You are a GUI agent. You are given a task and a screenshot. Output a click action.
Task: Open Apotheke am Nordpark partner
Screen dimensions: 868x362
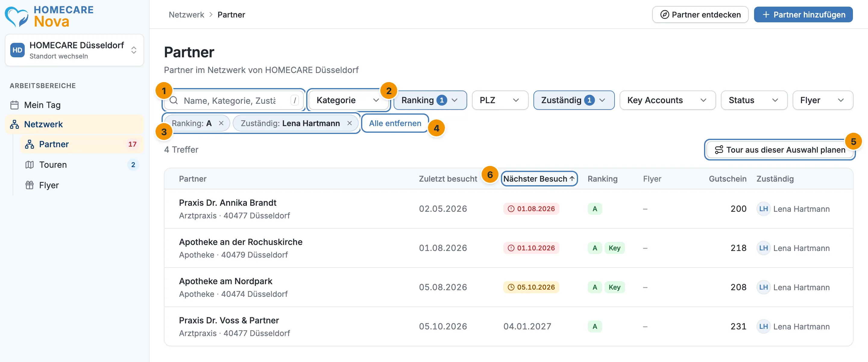[508, 287]
